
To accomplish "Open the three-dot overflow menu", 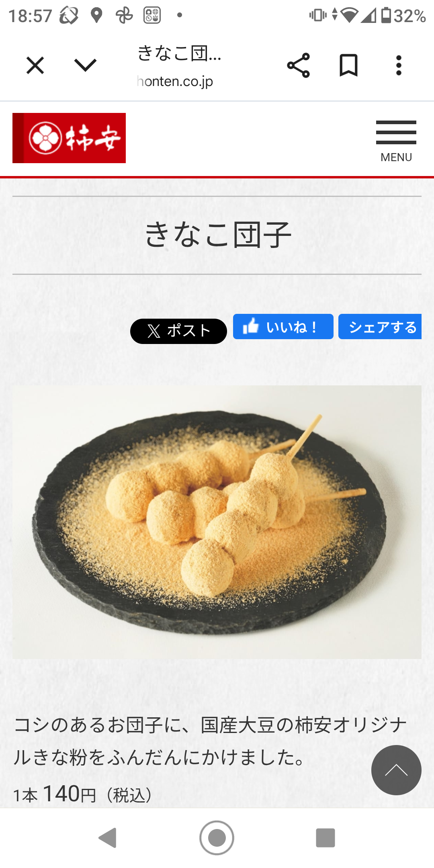I will (x=399, y=66).
